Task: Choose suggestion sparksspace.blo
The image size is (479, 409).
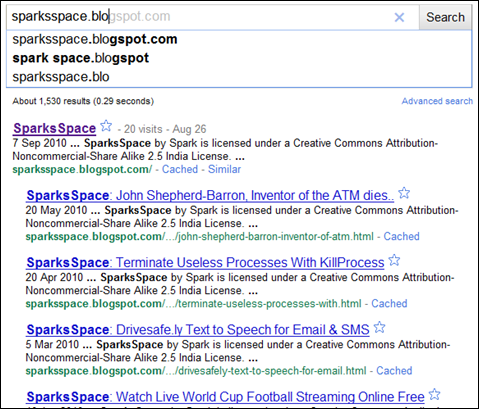Action: pyautogui.click(x=239, y=77)
